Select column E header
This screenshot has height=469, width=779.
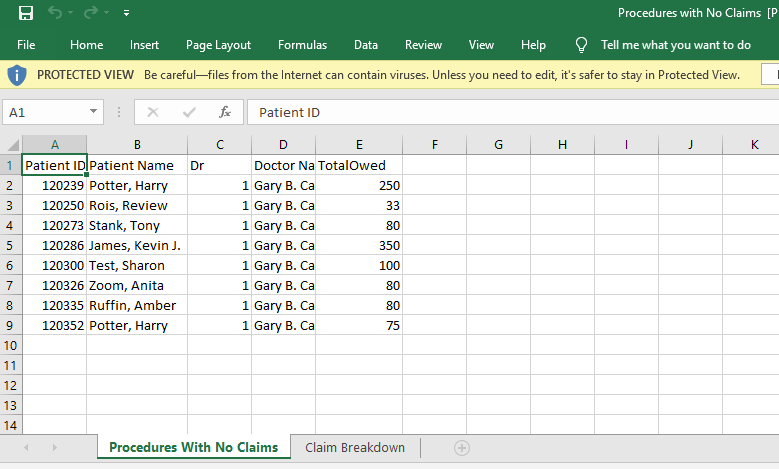click(x=359, y=145)
